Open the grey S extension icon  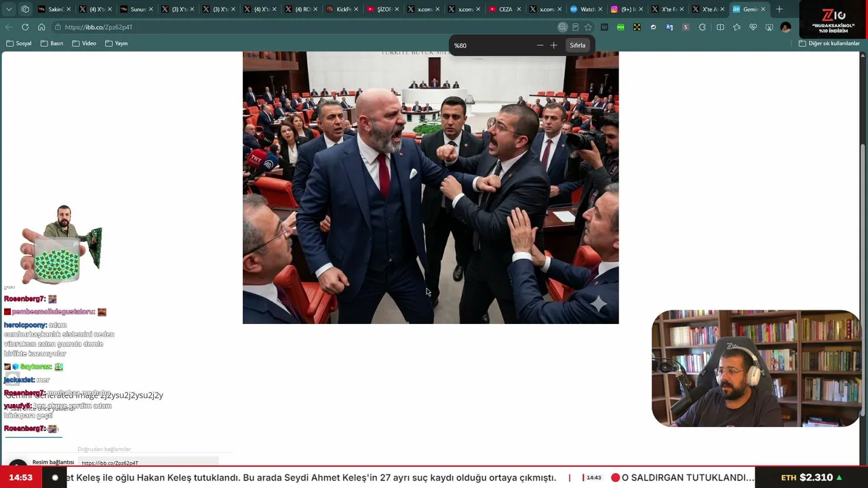point(686,27)
